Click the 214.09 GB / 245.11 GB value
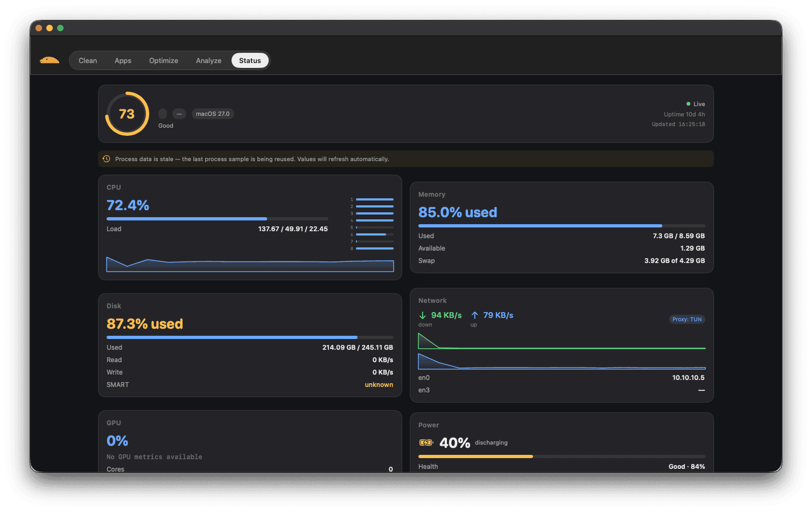This screenshot has width=812, height=512. [x=358, y=348]
